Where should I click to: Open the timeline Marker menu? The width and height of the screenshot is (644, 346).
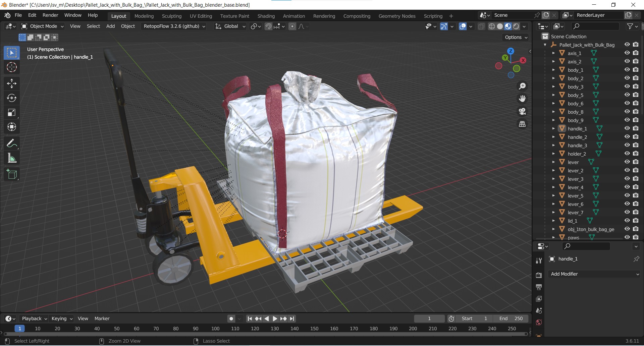(102, 319)
